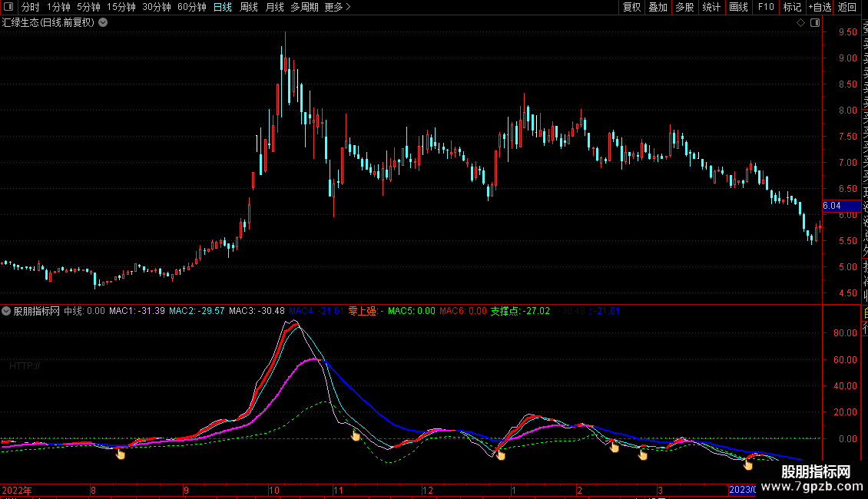The height and width of the screenshot is (499, 868).
Task: Switch to 分时 view
Action: (x=31, y=7)
